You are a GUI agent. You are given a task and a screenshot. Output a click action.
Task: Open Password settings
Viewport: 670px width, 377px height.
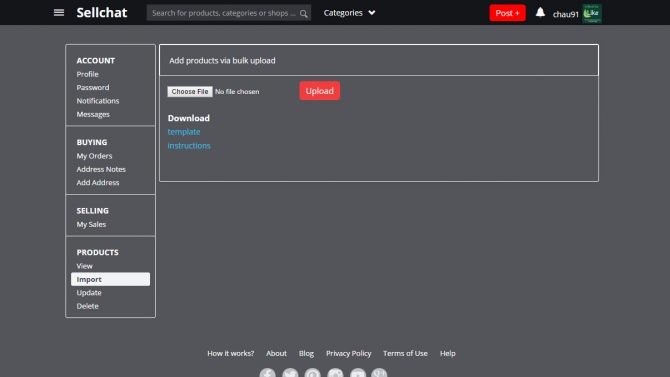tap(93, 87)
